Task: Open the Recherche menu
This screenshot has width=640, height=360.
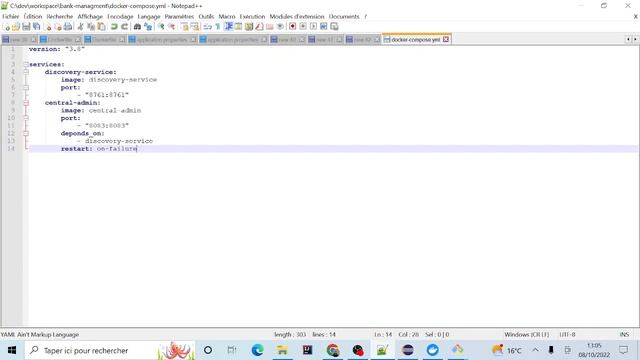Action: [60, 16]
